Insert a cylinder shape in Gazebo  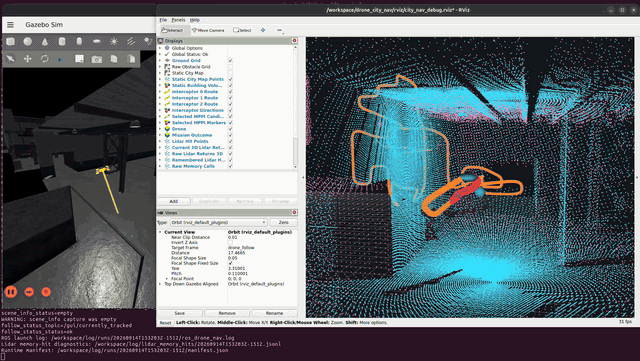tap(62, 41)
